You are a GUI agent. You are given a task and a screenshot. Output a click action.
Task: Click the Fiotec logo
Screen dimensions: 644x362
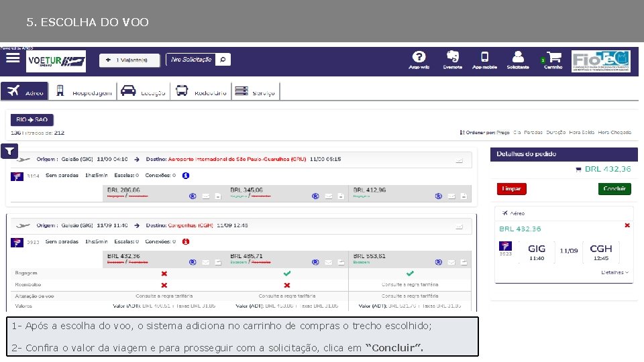[601, 61]
